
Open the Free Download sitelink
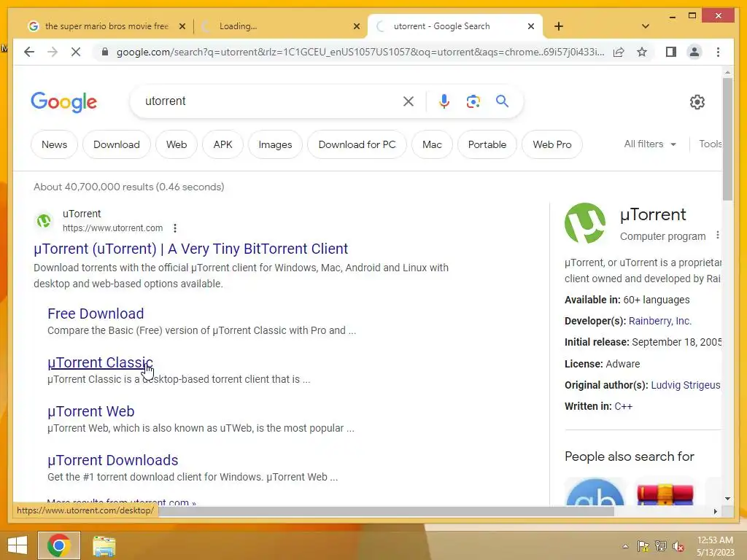pyautogui.click(x=96, y=314)
